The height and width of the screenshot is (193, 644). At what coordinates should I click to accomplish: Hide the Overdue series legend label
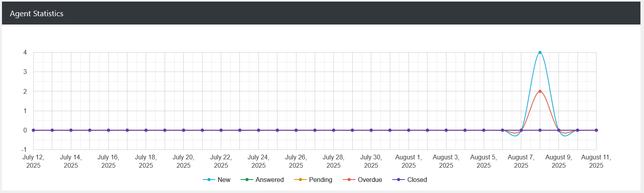point(370,180)
